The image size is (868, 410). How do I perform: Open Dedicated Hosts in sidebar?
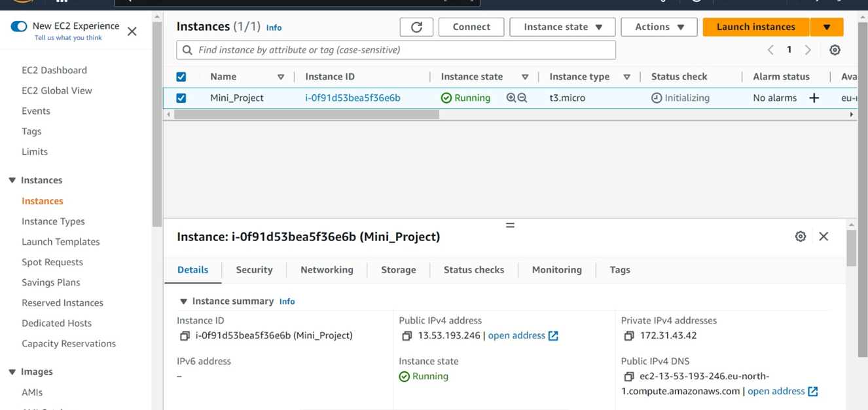click(56, 323)
